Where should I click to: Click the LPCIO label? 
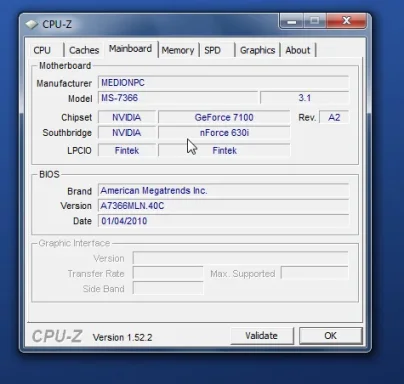pos(79,150)
